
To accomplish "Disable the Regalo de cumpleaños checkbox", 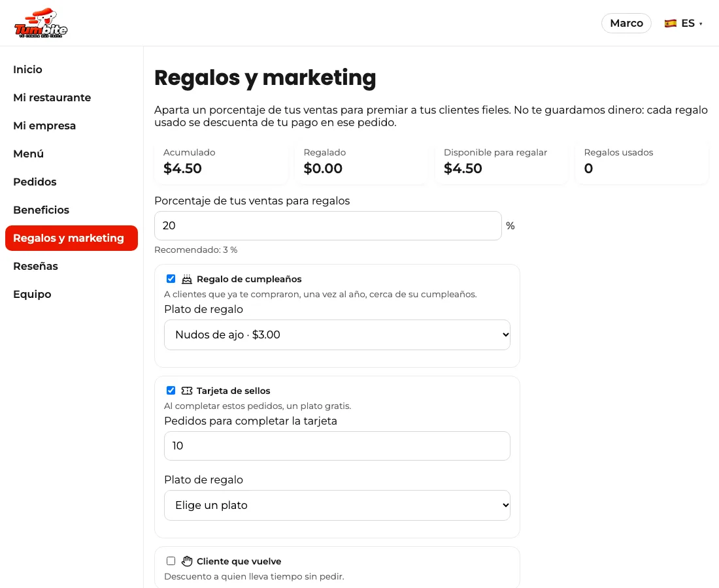I will [171, 279].
